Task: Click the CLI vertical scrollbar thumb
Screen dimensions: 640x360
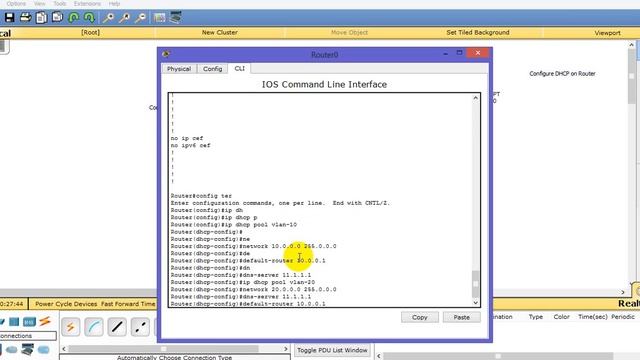Action: 476,284
